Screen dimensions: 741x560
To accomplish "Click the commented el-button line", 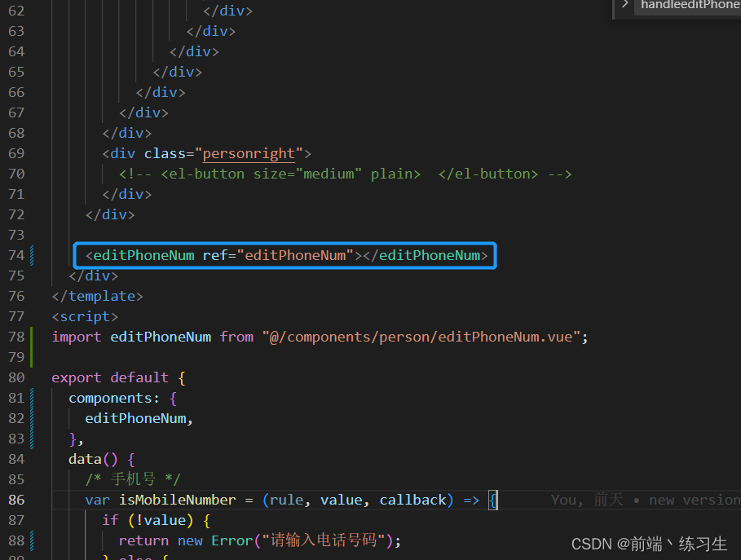I will pos(346,174).
